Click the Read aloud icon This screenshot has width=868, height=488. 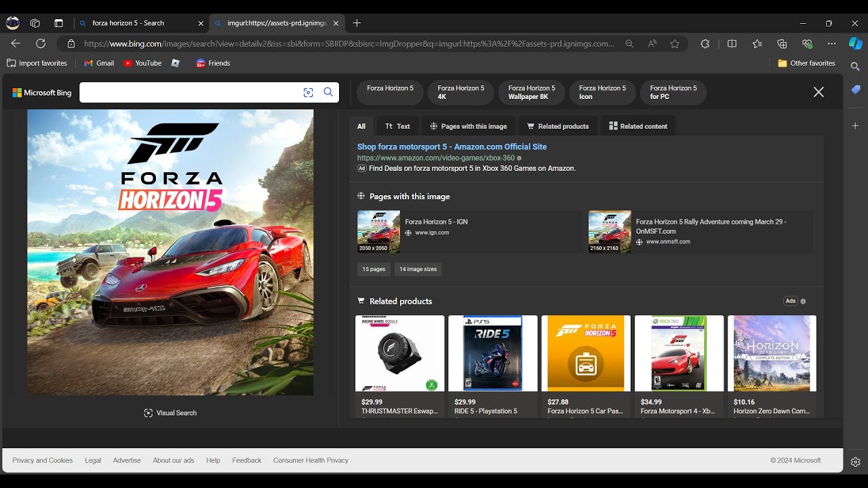coord(652,43)
